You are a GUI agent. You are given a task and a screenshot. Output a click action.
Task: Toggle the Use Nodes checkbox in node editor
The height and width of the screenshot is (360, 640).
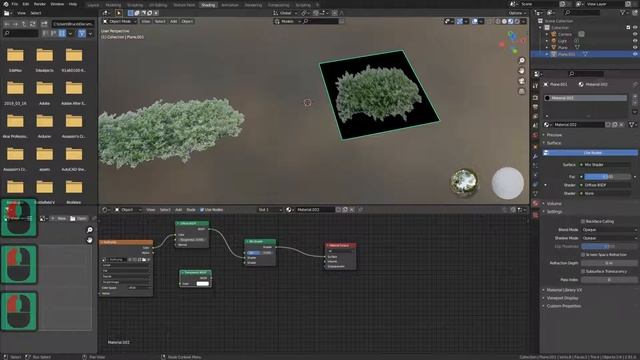(x=202, y=210)
